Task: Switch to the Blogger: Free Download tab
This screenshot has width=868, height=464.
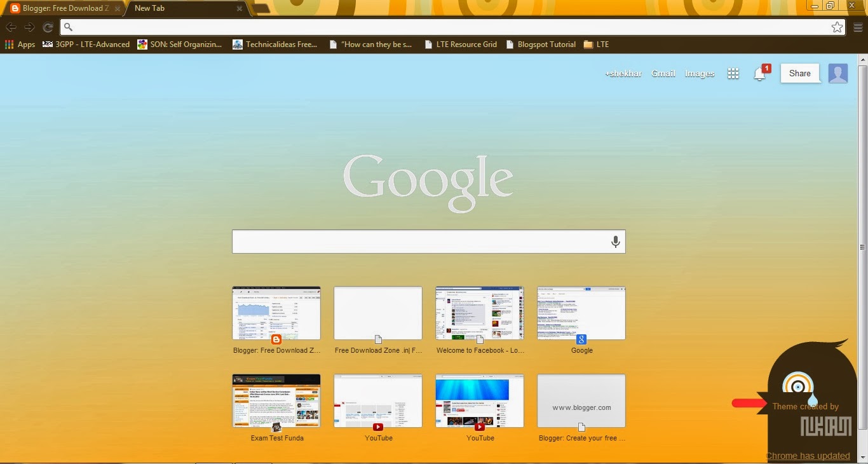Action: 64,9
